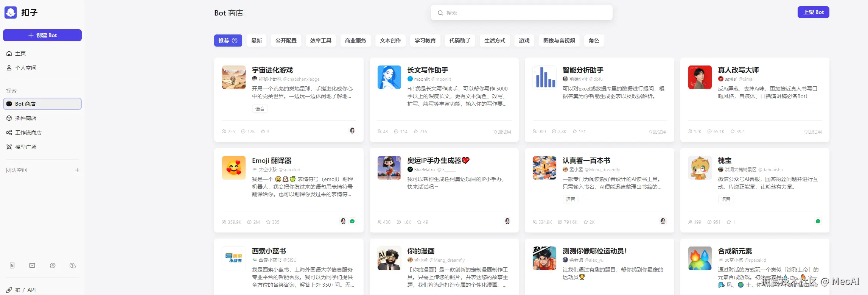868x295 pixels.
Task: Click platform avatar icon on 宇宙进化游戏 card
Action: coord(352,131)
